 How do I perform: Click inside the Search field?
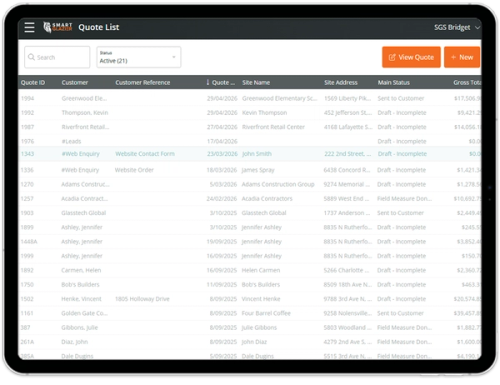57,57
